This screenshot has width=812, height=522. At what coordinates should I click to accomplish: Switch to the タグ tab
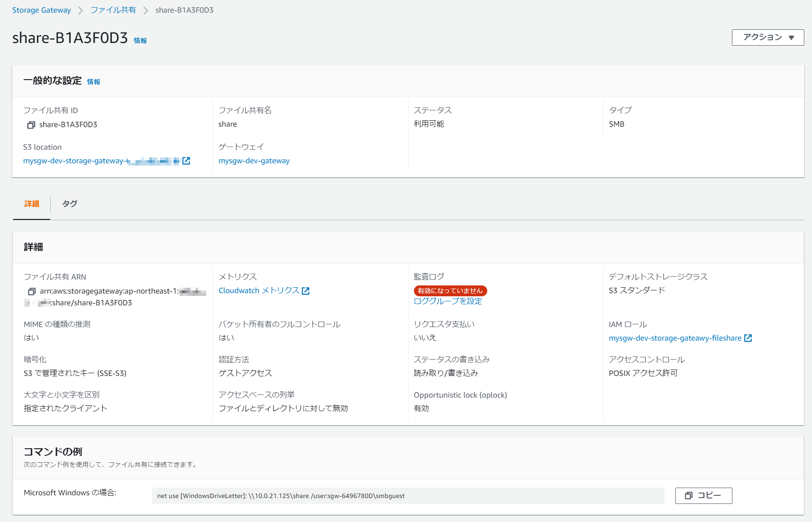coord(69,204)
